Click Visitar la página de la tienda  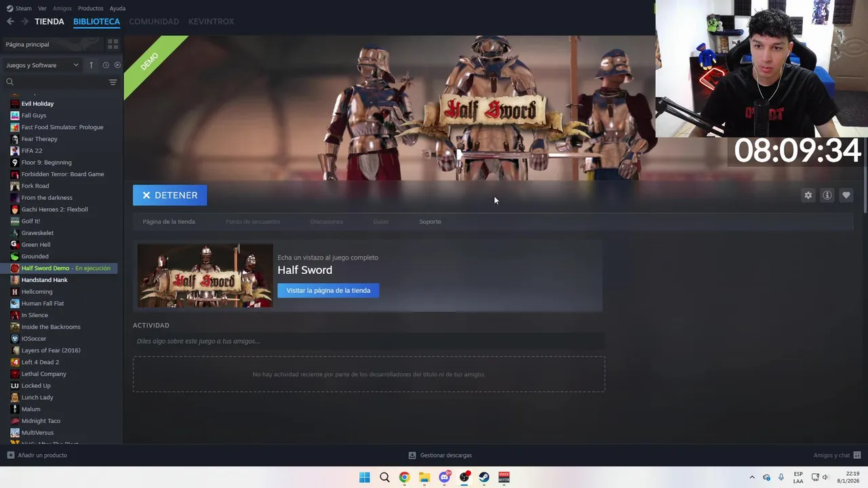click(x=328, y=290)
